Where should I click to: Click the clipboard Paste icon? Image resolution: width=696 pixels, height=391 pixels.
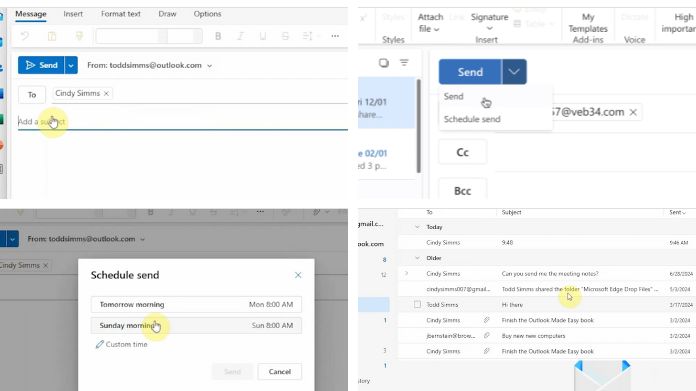pos(52,36)
